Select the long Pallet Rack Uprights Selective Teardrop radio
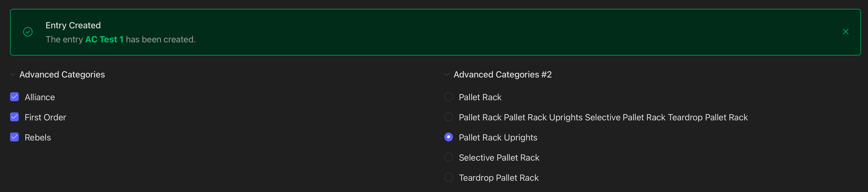Viewport: 868px width, 192px height. tap(449, 117)
